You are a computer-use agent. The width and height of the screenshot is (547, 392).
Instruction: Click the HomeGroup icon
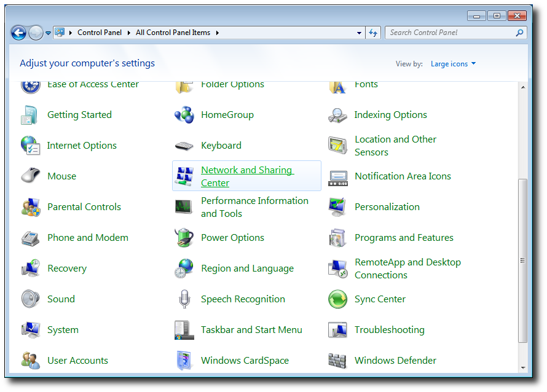pyautogui.click(x=184, y=115)
